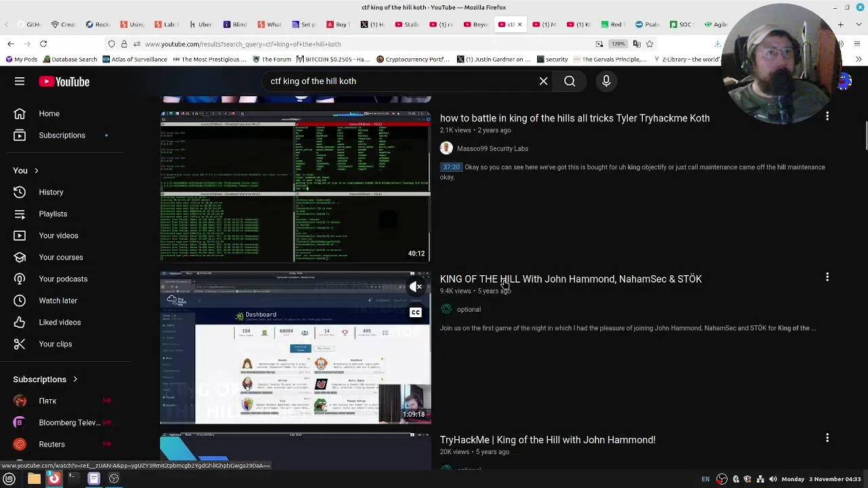The width and height of the screenshot is (868, 488).
Task: Open the Atlas of Surveillance bookmark
Action: click(x=134, y=60)
